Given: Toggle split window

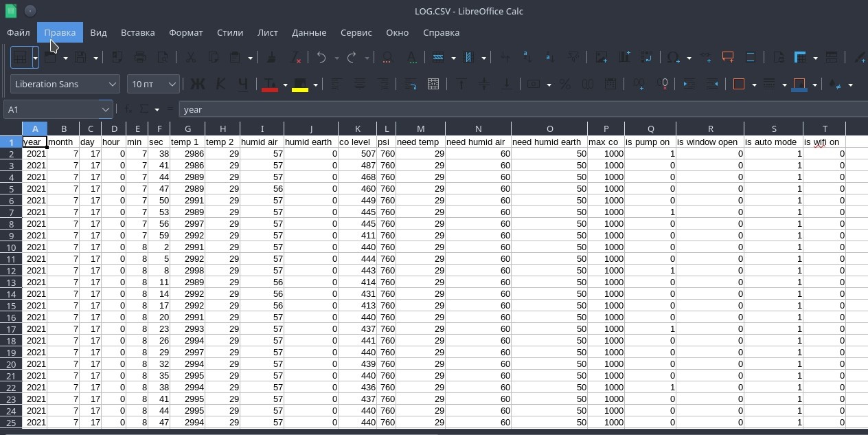Looking at the screenshot, I should [x=832, y=58].
